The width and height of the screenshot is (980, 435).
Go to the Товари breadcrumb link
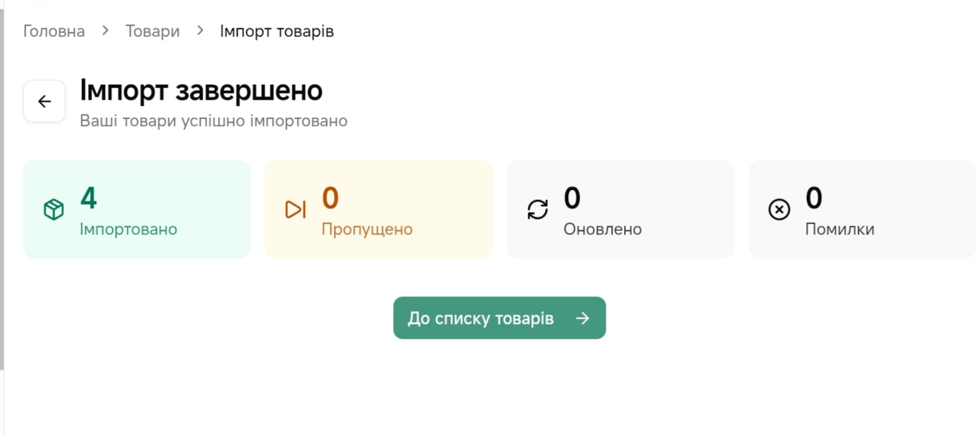tap(152, 32)
